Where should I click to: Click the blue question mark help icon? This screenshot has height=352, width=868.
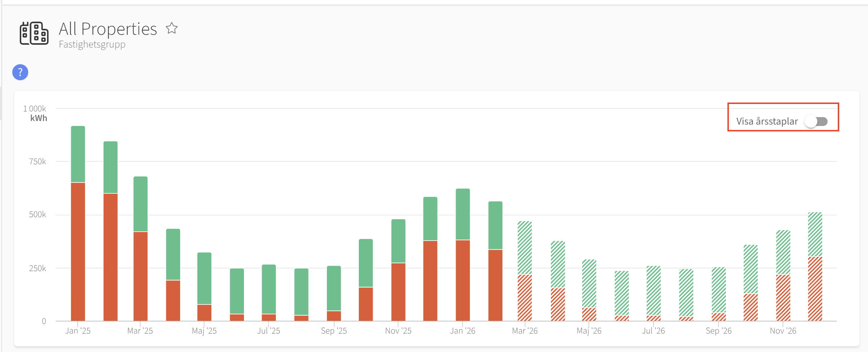click(20, 72)
